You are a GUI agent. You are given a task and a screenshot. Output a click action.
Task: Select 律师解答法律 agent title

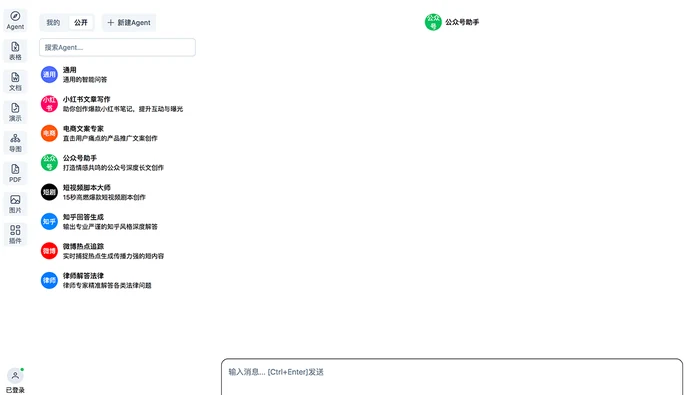click(83, 276)
